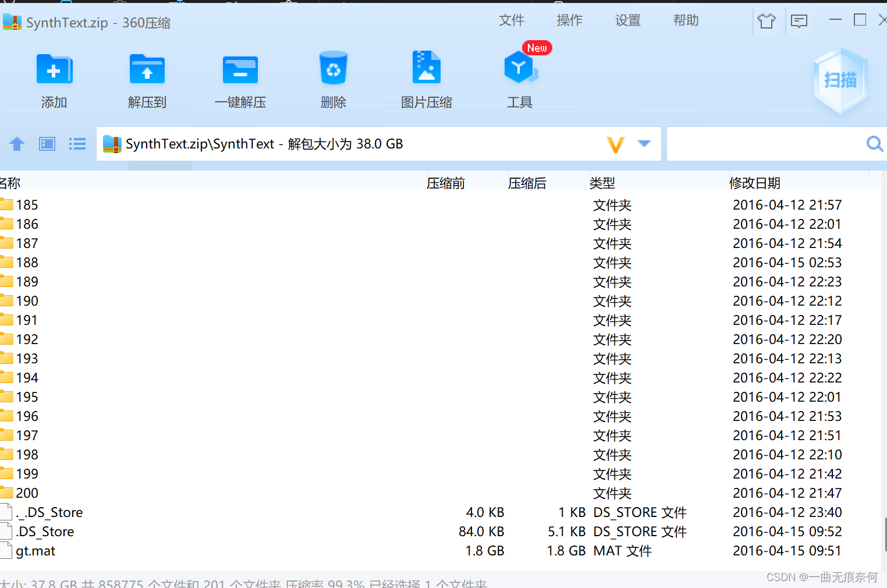Click the search magnifier icon

(x=874, y=143)
